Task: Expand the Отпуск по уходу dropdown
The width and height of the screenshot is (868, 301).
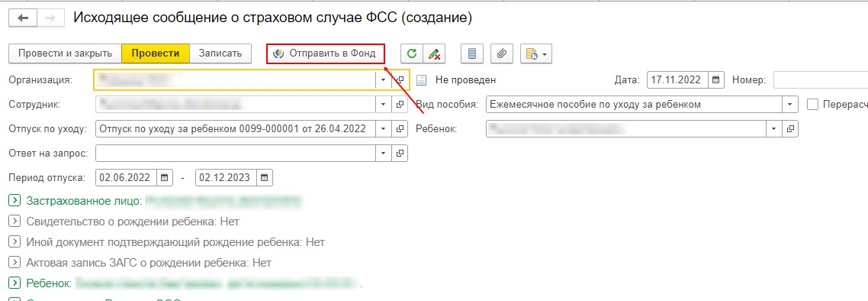Action: pos(383,128)
